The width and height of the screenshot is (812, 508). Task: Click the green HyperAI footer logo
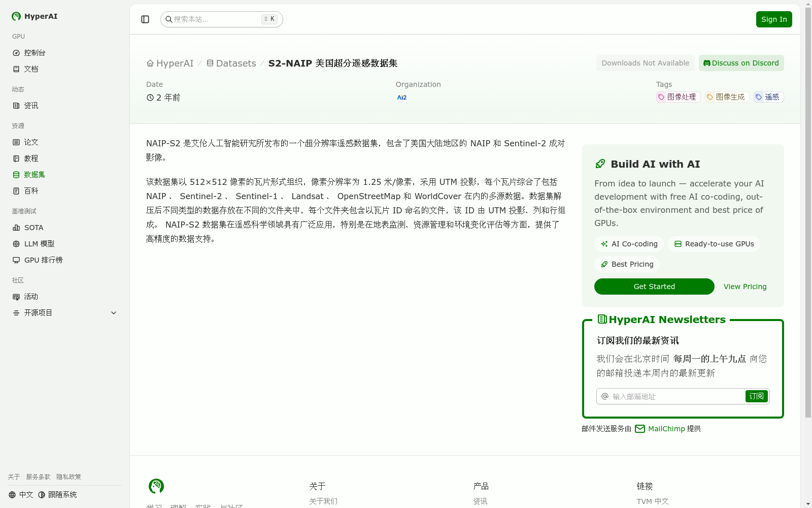click(156, 486)
